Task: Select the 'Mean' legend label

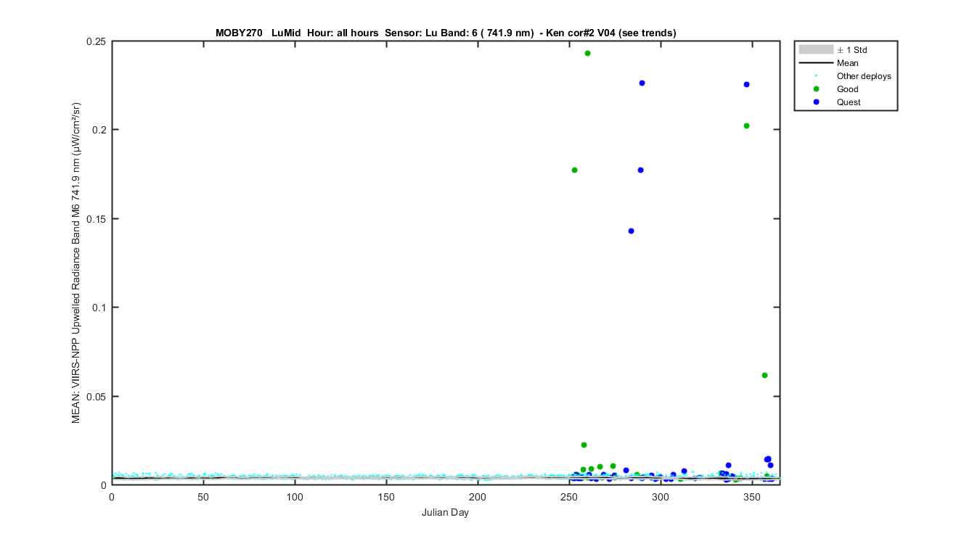Action: pos(847,63)
